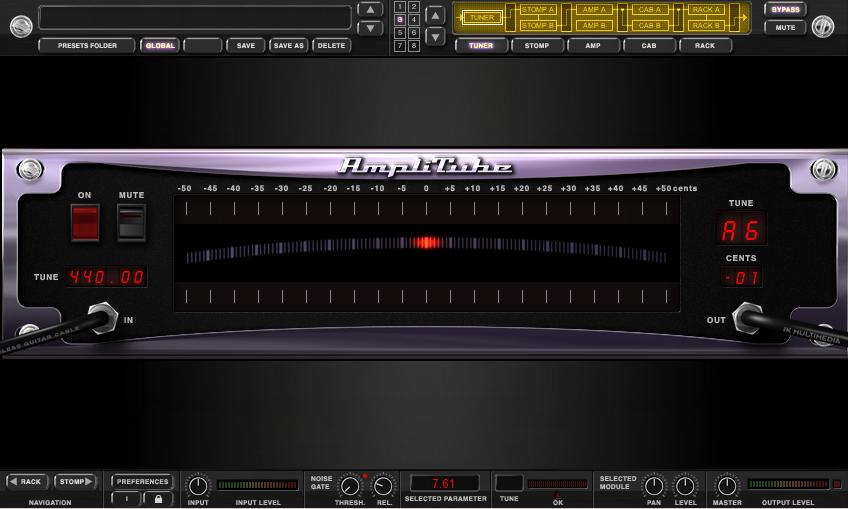848x509 pixels.
Task: Click the noise gate REL. knob
Action: (383, 486)
